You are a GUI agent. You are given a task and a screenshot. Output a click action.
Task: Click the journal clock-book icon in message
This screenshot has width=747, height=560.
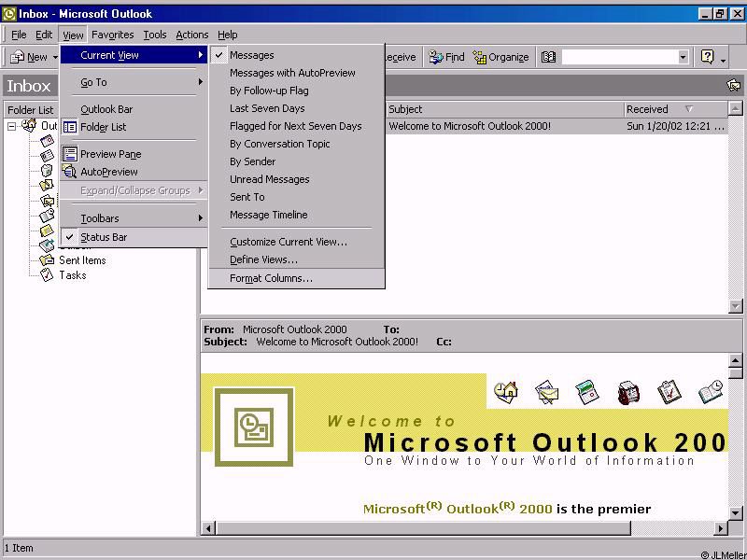tap(711, 392)
